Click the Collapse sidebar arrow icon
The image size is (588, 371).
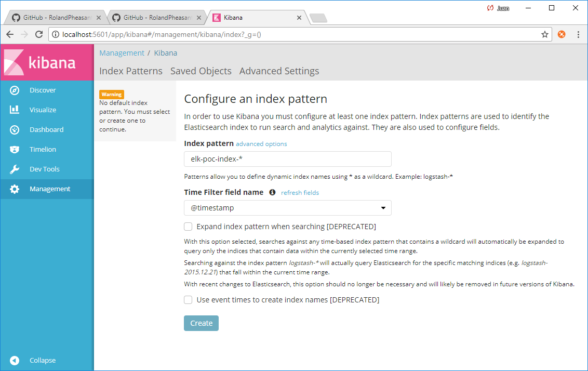[x=14, y=361]
